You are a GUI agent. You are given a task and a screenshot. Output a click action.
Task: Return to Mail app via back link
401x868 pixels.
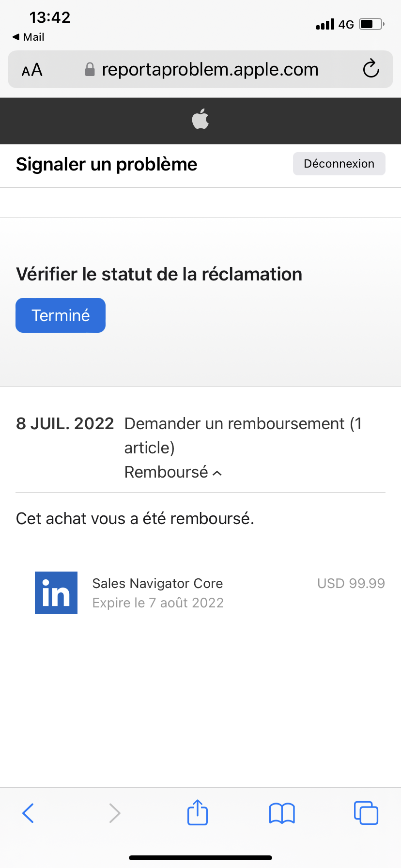(29, 37)
